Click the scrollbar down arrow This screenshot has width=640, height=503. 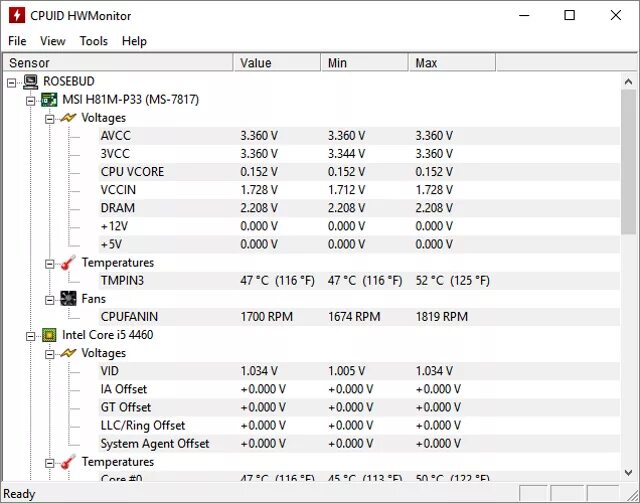[629, 472]
